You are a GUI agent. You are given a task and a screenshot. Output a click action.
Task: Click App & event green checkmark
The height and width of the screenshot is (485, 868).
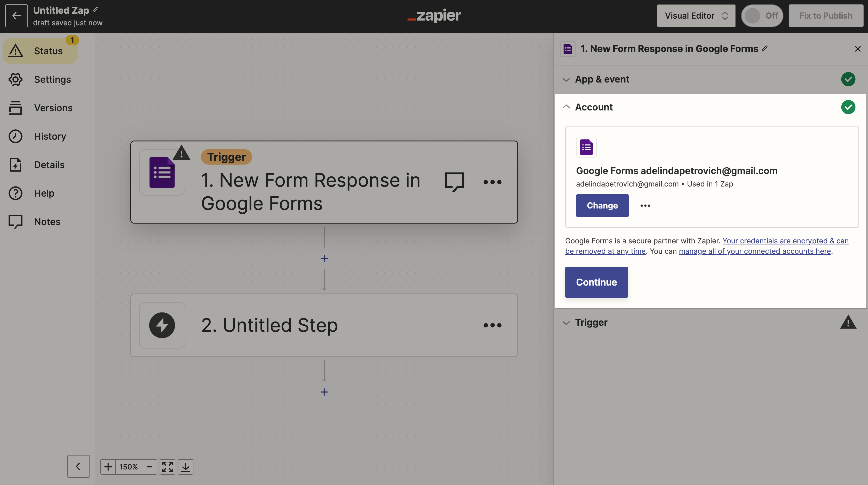point(848,79)
